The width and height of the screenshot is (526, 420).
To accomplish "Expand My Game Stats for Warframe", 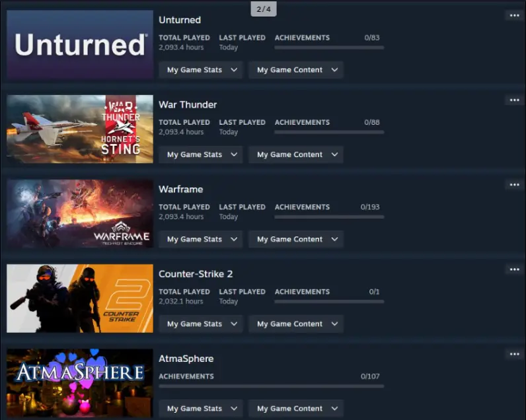I will point(201,239).
